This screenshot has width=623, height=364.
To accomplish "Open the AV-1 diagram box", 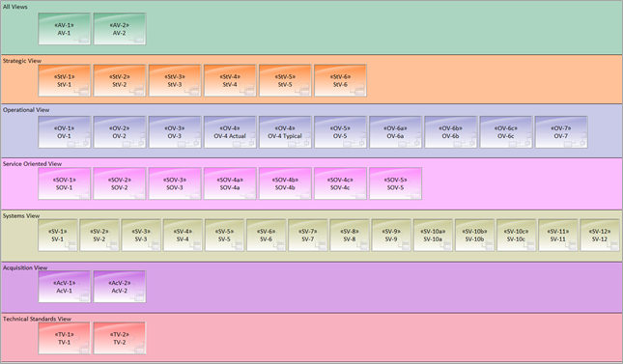I will pyautogui.click(x=65, y=29).
